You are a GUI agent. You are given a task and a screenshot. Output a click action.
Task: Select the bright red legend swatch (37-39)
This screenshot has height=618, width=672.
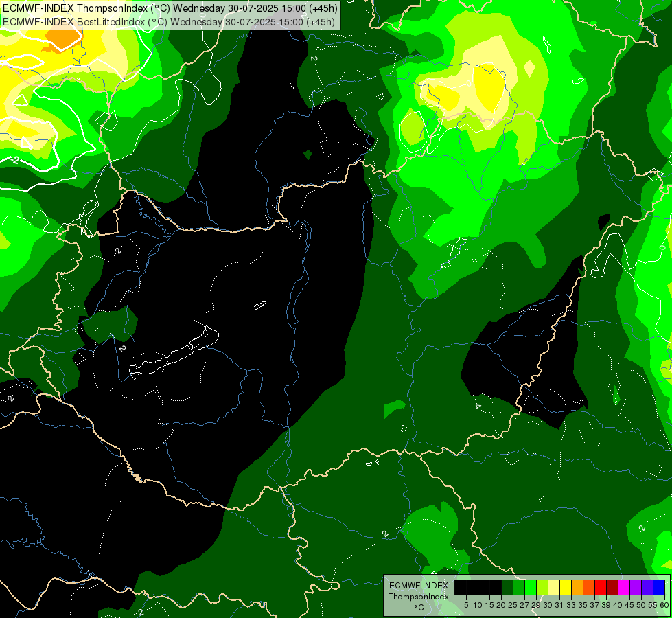[601, 587]
